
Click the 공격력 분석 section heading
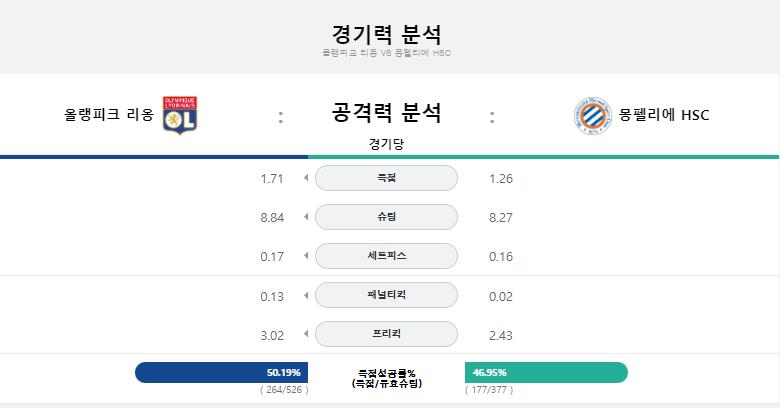[x=387, y=112]
